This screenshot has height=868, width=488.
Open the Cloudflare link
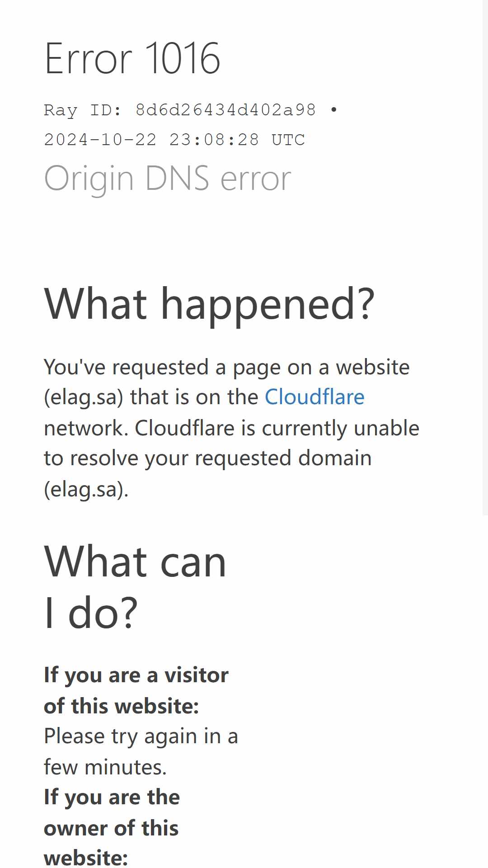click(314, 397)
